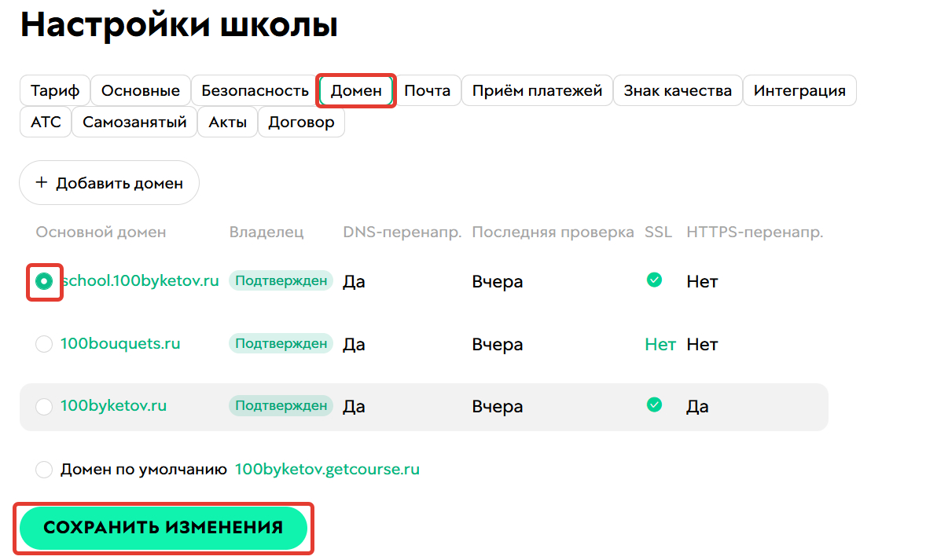Open the 100bouquets.ru domain link

(x=120, y=343)
